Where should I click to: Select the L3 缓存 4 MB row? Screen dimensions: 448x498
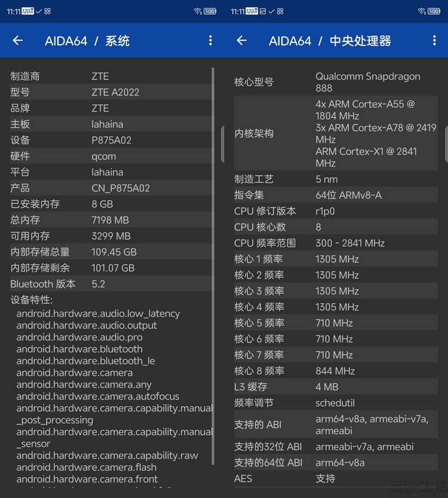pos(336,387)
